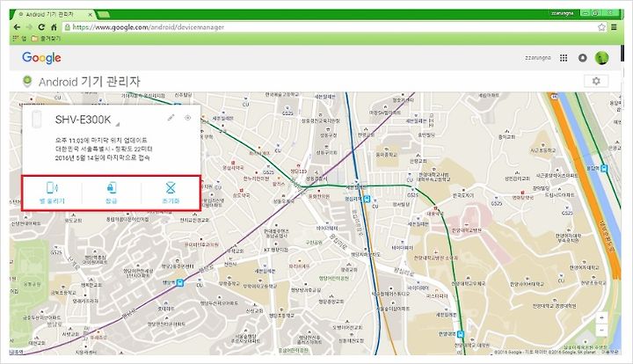Screen dimensions: 633x364
Task: Click the phone thumbnail in device card
Action: pyautogui.click(x=36, y=120)
